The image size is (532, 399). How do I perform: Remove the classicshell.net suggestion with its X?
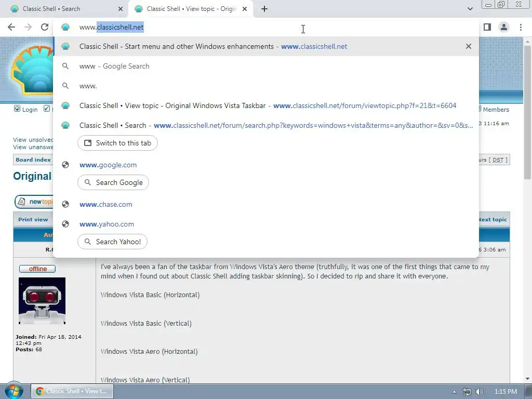(469, 46)
